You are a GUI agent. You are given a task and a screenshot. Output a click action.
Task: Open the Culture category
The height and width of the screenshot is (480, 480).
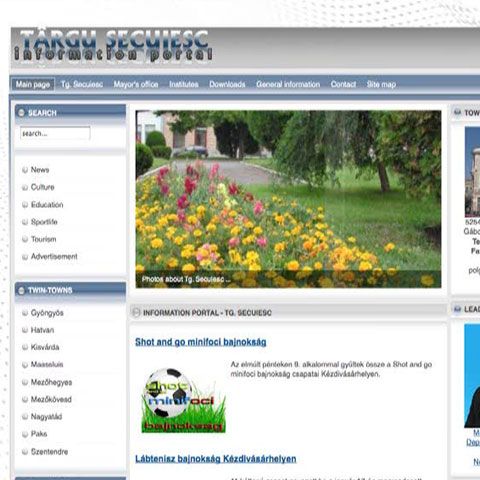42,187
